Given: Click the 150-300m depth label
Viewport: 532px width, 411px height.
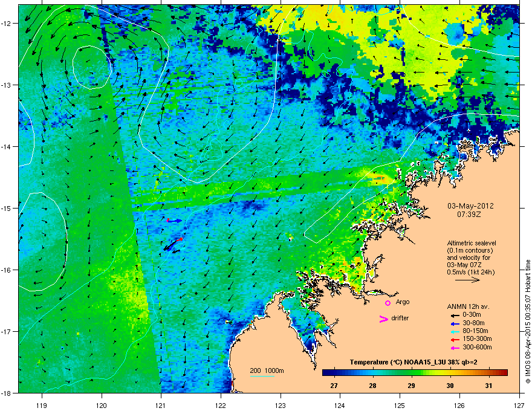Looking at the screenshot, I should pos(477,338).
